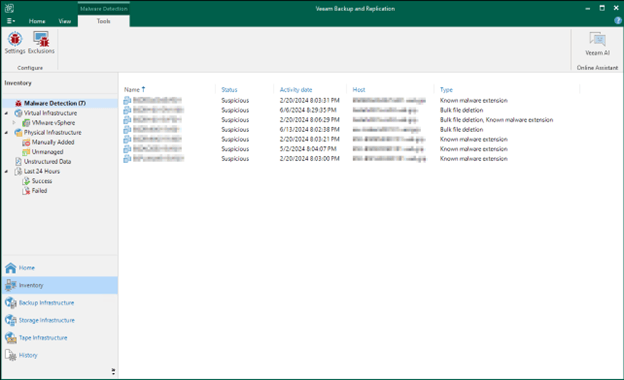Sort list by Status column
This screenshot has width=624, height=380.
[229, 90]
